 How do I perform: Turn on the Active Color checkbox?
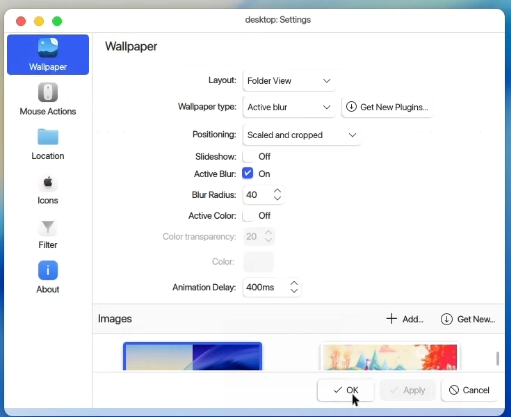[x=248, y=216]
